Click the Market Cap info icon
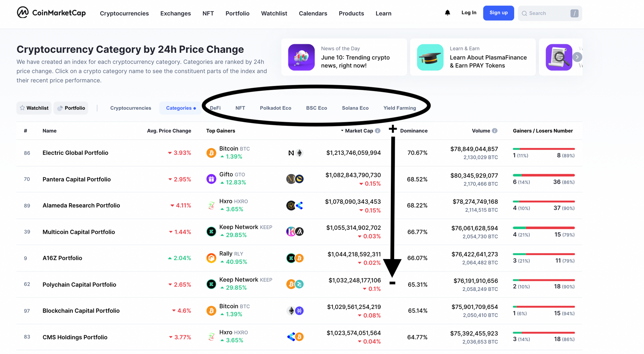Screen dimensions: 644x354 [378, 131]
